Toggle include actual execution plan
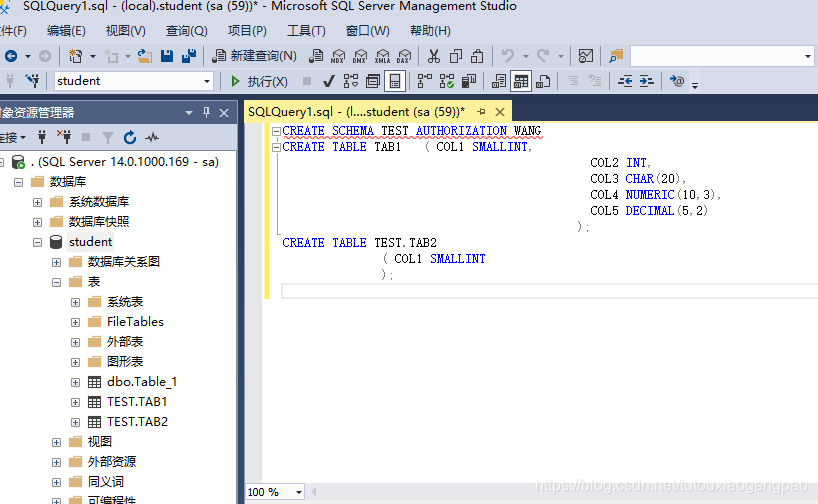The height and width of the screenshot is (504, 818). 425,81
